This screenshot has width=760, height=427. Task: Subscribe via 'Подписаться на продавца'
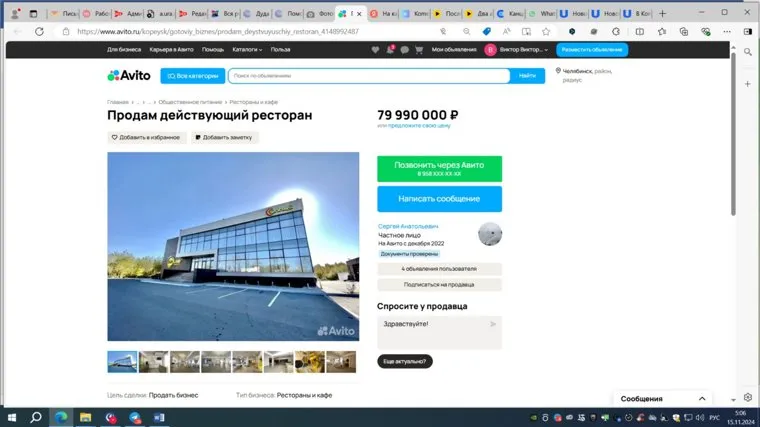point(439,285)
